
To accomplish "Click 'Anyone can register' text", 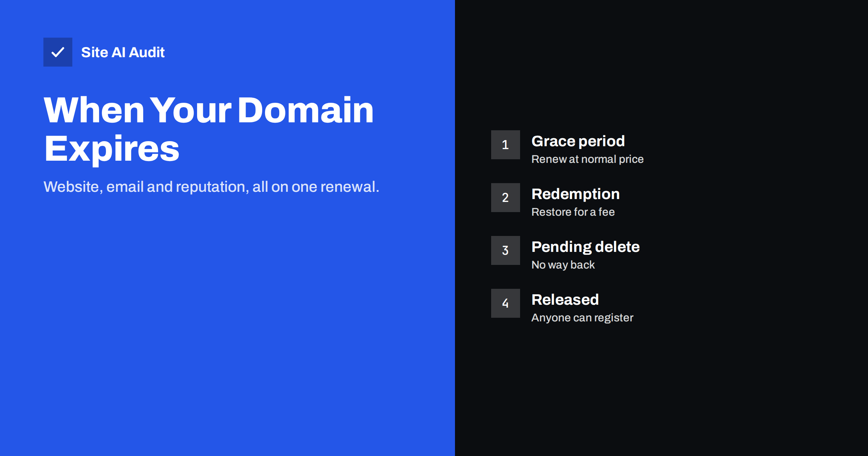I will 582,318.
